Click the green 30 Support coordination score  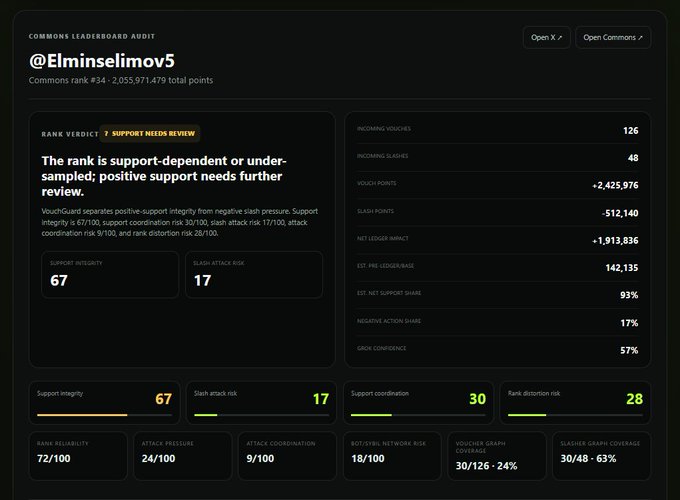click(477, 399)
